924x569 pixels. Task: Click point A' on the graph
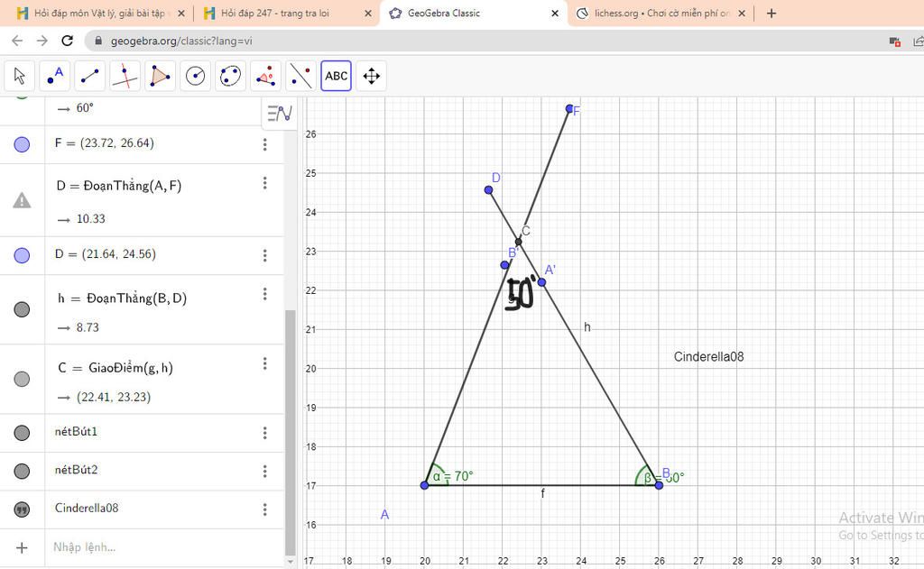tap(541, 283)
